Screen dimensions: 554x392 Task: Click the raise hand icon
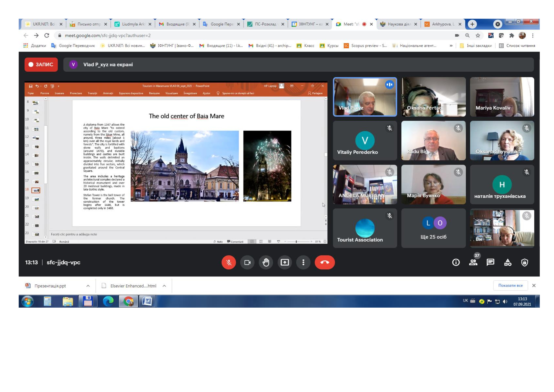pos(266,262)
